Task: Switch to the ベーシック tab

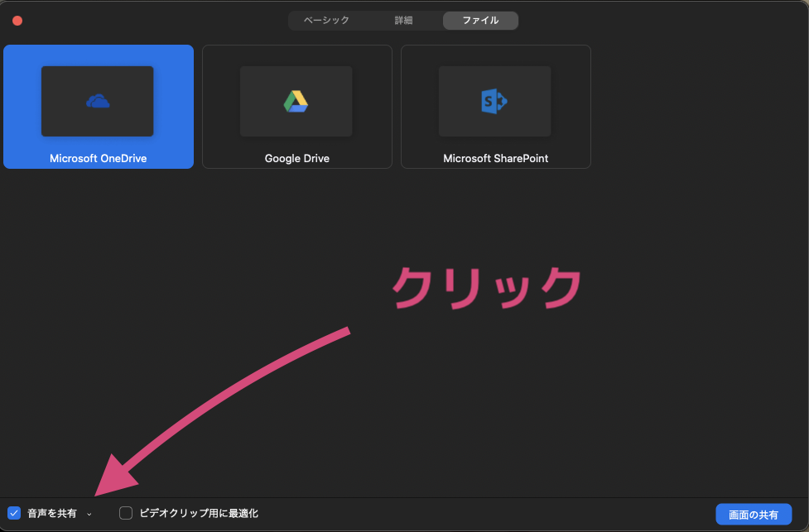Action: click(326, 21)
